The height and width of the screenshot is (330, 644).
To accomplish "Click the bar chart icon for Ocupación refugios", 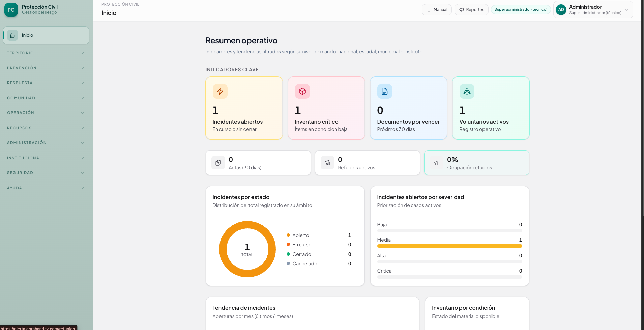I will 437,163.
